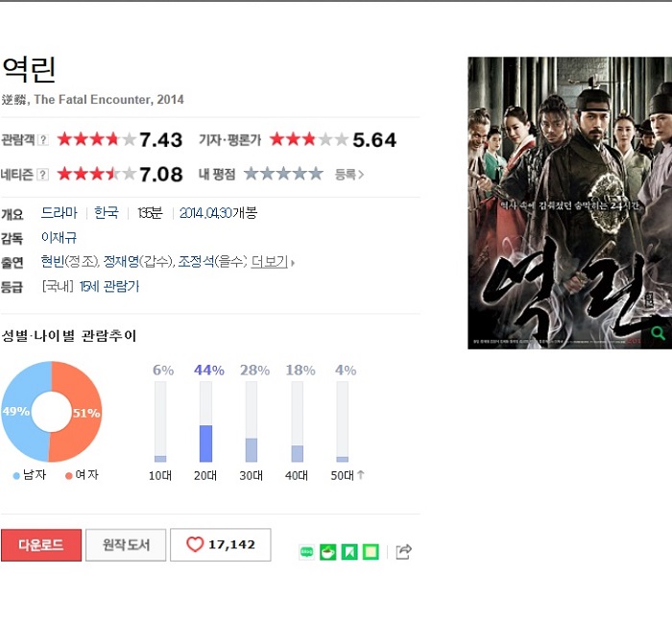Image resolution: width=672 pixels, height=623 pixels.
Task: Click the green bookmark share icon
Action: click(x=349, y=552)
